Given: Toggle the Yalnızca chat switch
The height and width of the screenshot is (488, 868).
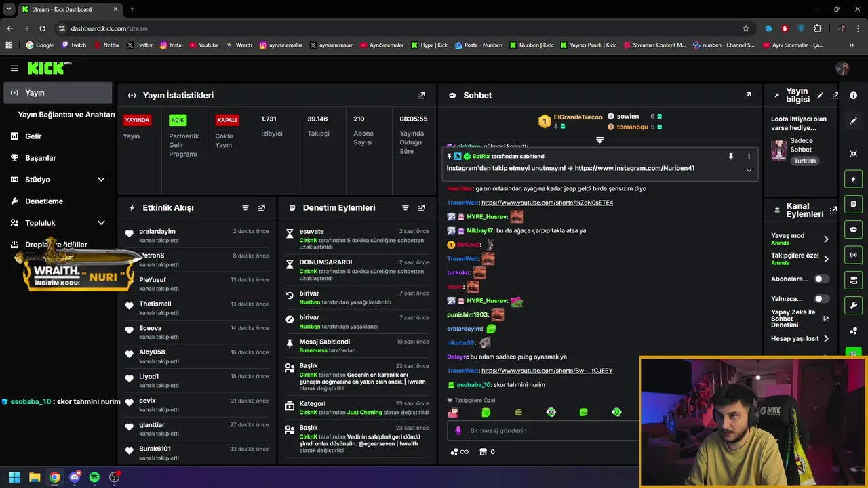Looking at the screenshot, I should tap(821, 298).
